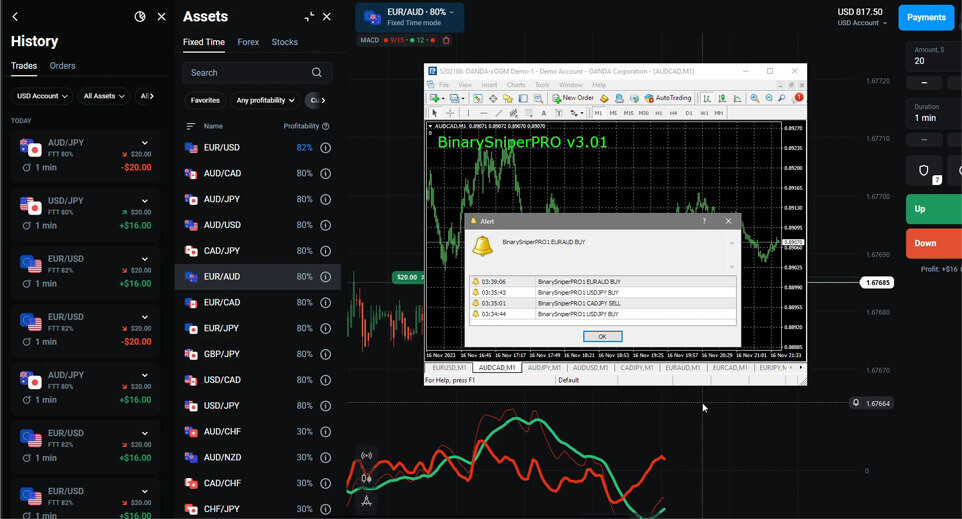
Task: Switch to the Forex tab in Assets
Action: point(248,42)
